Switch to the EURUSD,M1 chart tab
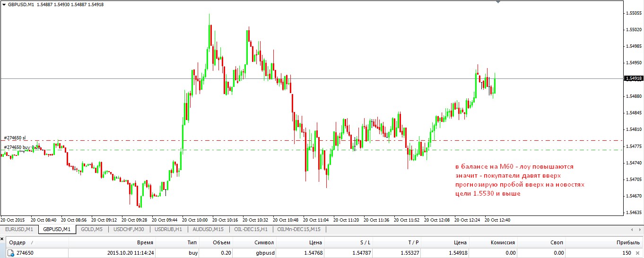 [19, 229]
